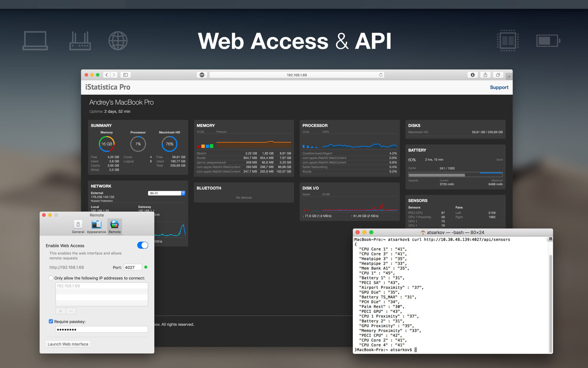
Task: Click the Right fan speed 1982
Action: (492, 217)
